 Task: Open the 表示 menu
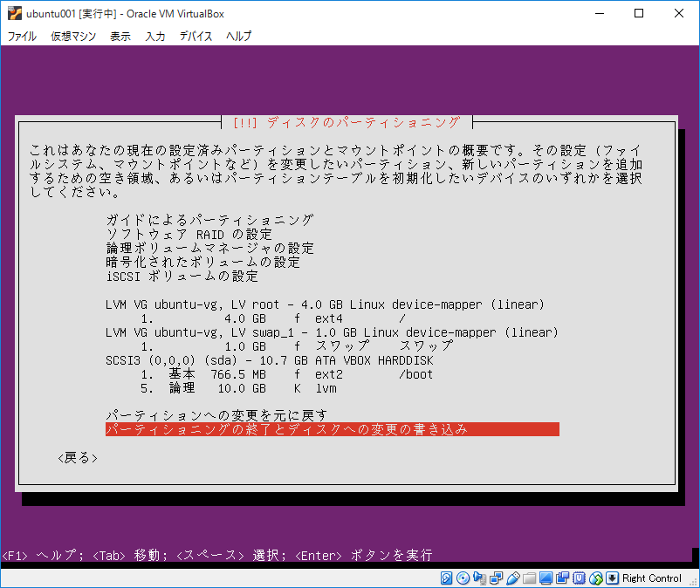(x=120, y=36)
